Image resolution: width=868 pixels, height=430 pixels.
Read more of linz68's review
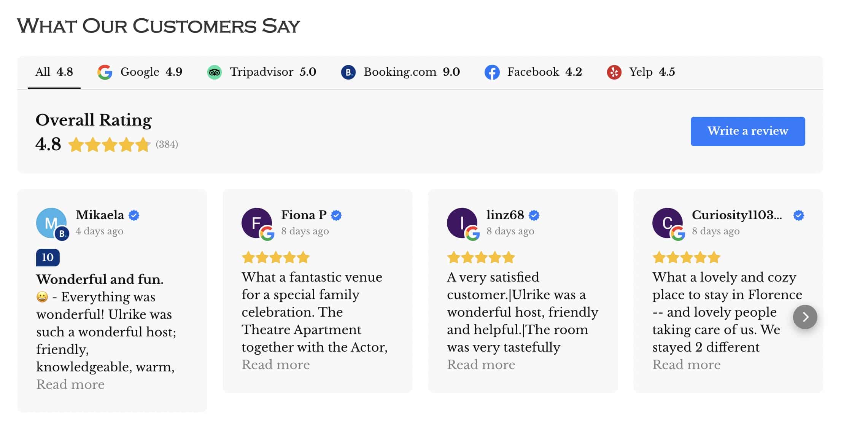[481, 365]
